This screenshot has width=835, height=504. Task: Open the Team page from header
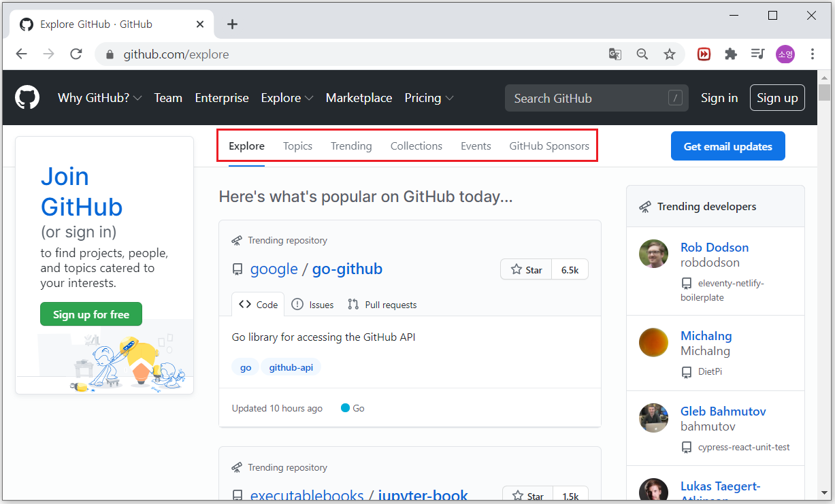(x=168, y=98)
